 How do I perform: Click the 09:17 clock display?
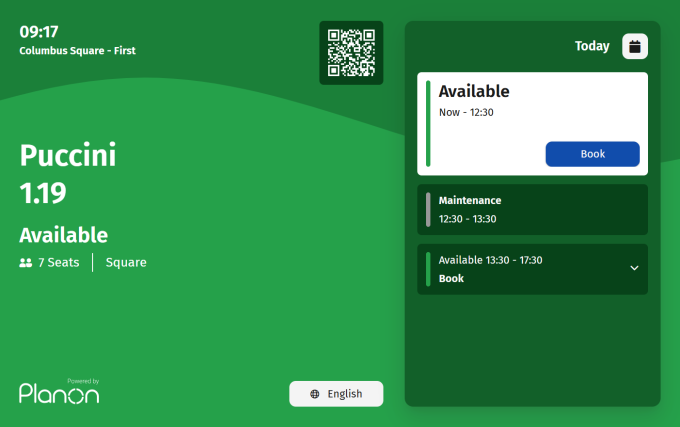pos(39,32)
